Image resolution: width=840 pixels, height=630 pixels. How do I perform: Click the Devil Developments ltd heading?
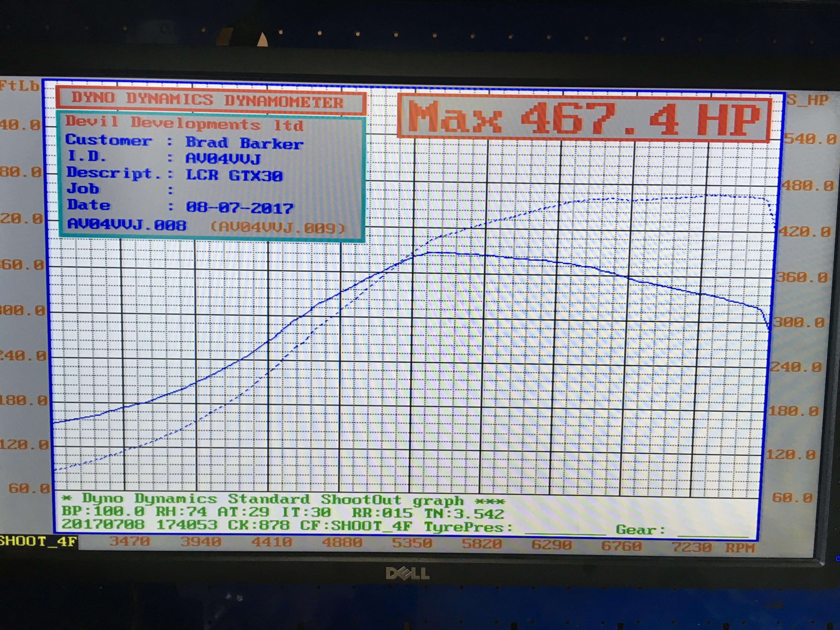[184, 123]
